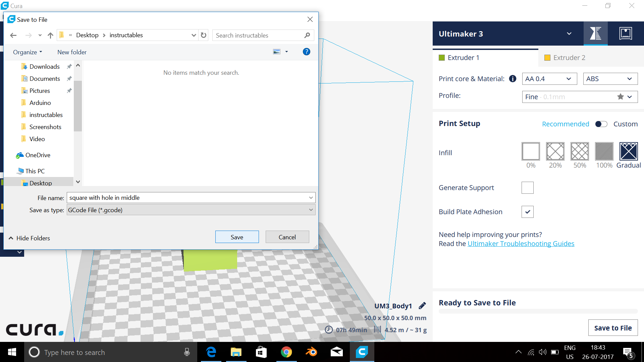Select Screenshots folder in the navigation pane
Image resolution: width=644 pixels, height=362 pixels.
45,127
